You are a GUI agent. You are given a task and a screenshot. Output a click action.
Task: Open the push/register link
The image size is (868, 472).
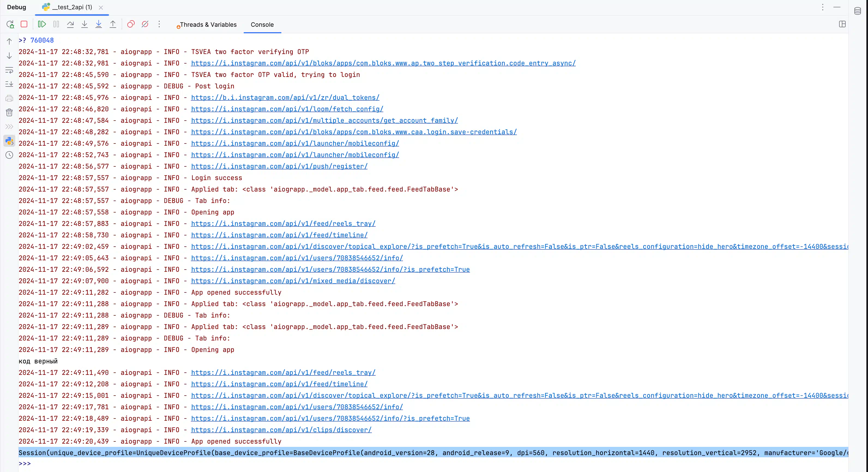[x=279, y=166]
